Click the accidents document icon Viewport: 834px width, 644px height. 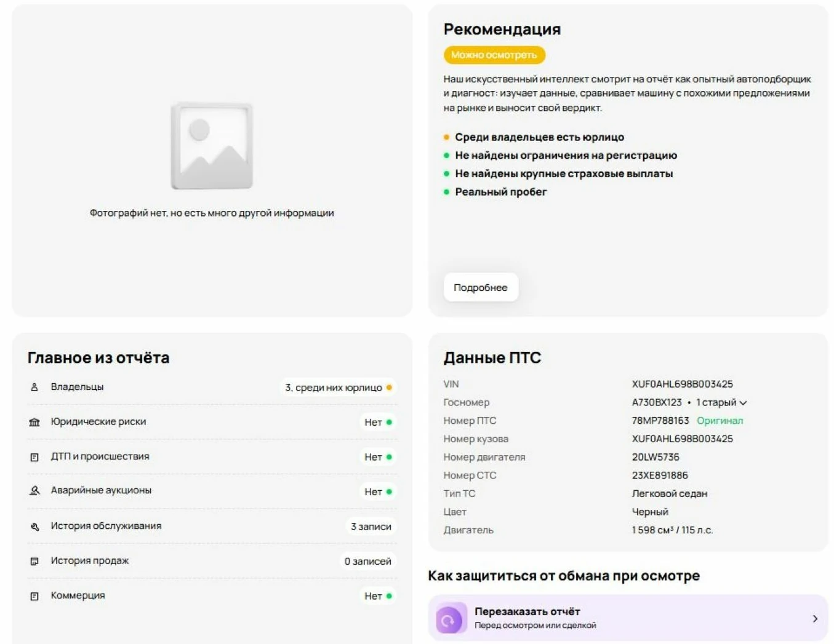[x=34, y=457]
